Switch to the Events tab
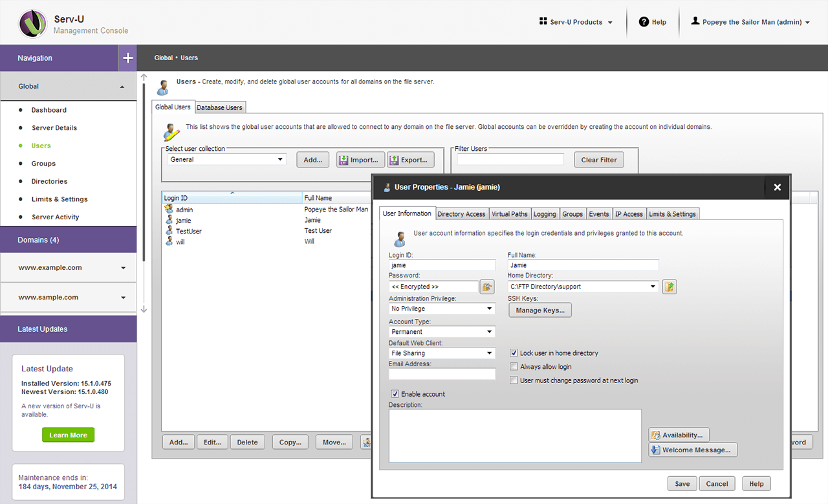Screen dimensions: 828x504 coord(599,214)
